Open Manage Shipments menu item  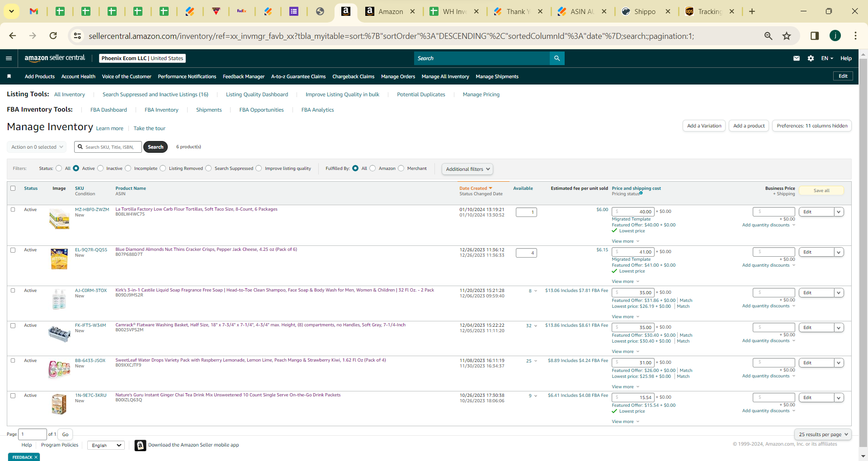[x=497, y=76]
